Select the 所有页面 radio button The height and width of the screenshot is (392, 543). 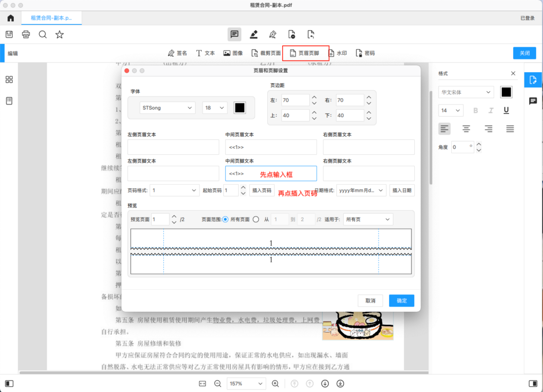225,219
